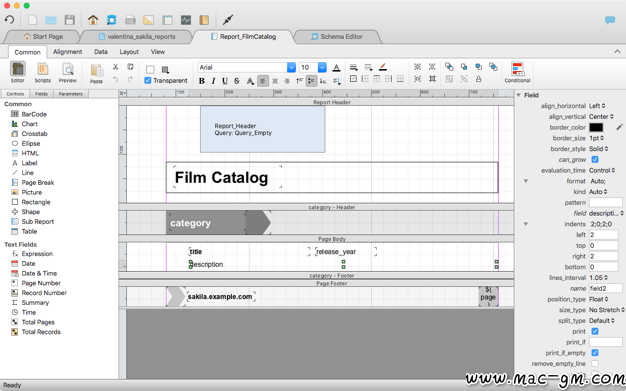The width and height of the screenshot is (626, 391).
Task: Open the evaluation_time Control dropdown
Action: pos(602,171)
